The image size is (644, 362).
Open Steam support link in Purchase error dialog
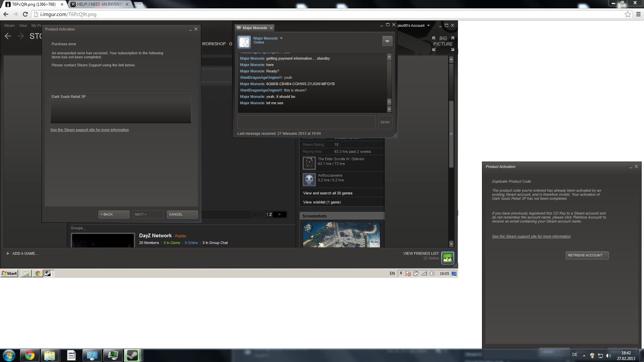click(x=90, y=130)
